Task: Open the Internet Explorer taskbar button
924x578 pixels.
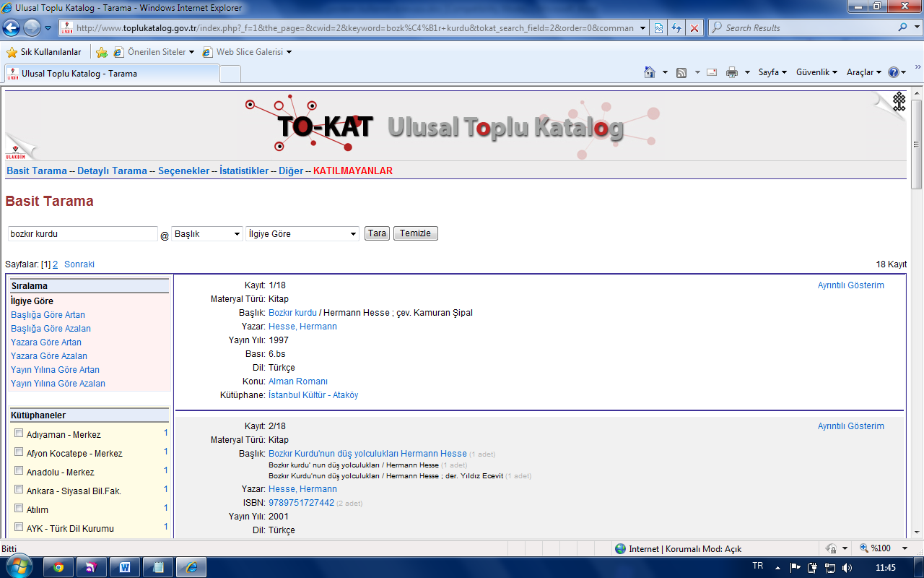Action: (191, 567)
